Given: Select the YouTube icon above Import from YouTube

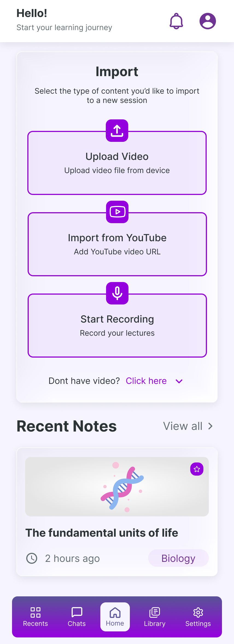Looking at the screenshot, I should coord(117,212).
